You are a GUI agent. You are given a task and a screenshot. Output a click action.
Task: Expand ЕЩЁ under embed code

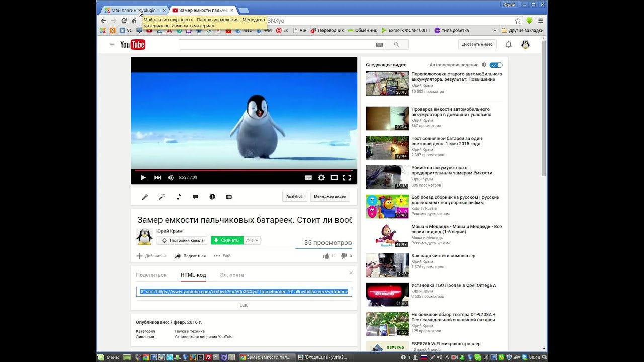click(244, 305)
